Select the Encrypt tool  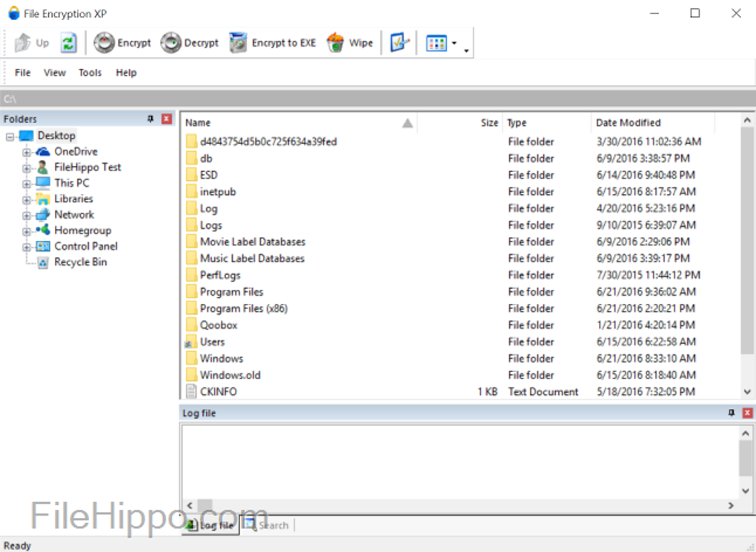(122, 42)
